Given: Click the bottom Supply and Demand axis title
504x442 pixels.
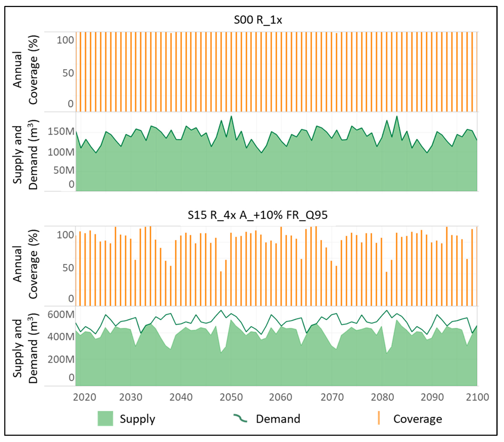Looking at the screenshot, I should coord(26,348).
